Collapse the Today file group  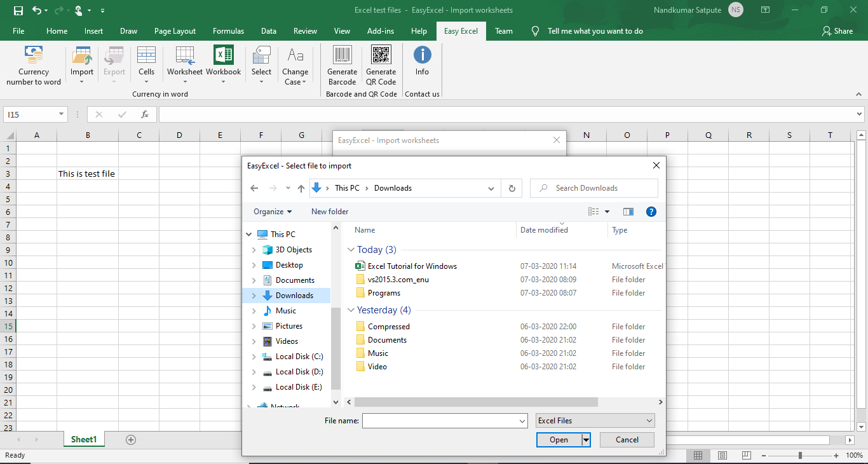[x=351, y=249]
